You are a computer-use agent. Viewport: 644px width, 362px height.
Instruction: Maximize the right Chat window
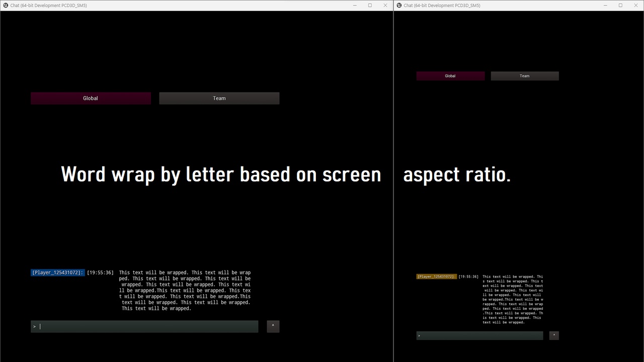[x=620, y=6]
